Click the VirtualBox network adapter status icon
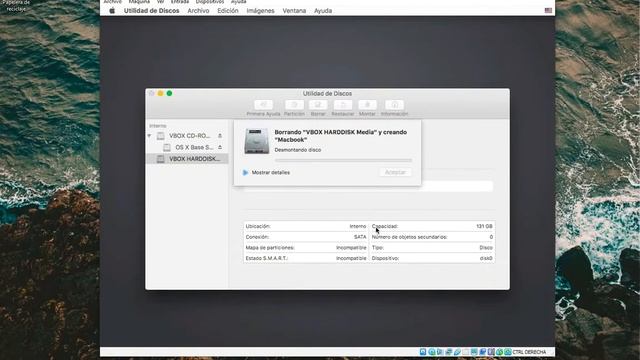 pyautogui.click(x=449, y=352)
